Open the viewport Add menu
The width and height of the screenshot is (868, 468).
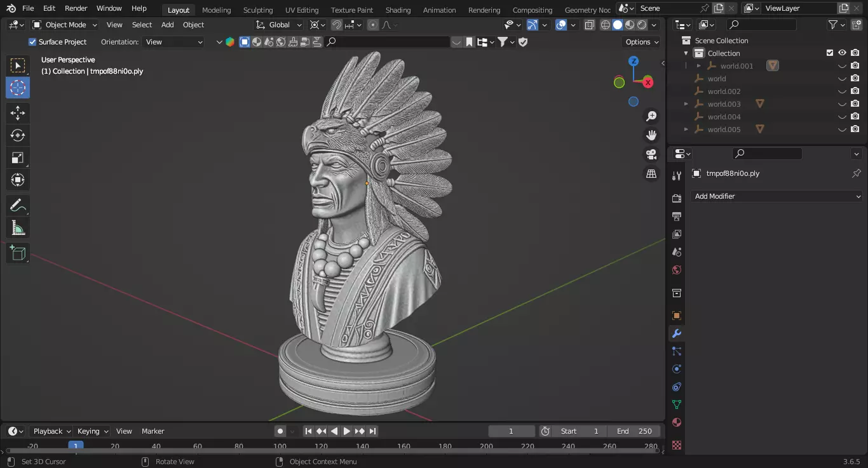coord(167,25)
